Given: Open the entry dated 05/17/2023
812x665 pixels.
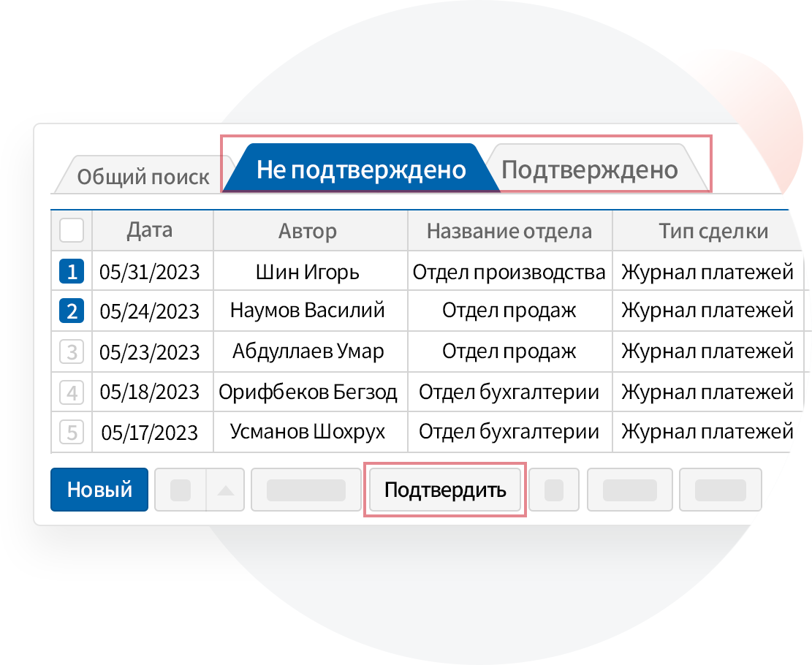Looking at the screenshot, I should tap(150, 432).
